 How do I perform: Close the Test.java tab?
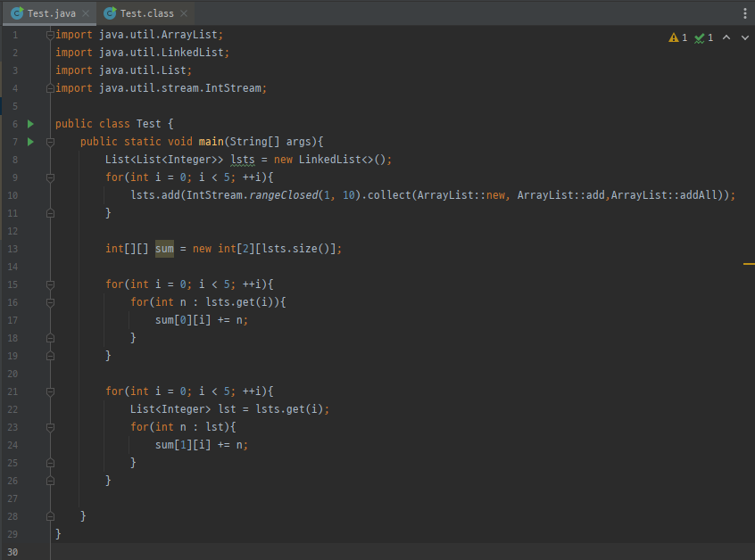pyautogui.click(x=86, y=13)
